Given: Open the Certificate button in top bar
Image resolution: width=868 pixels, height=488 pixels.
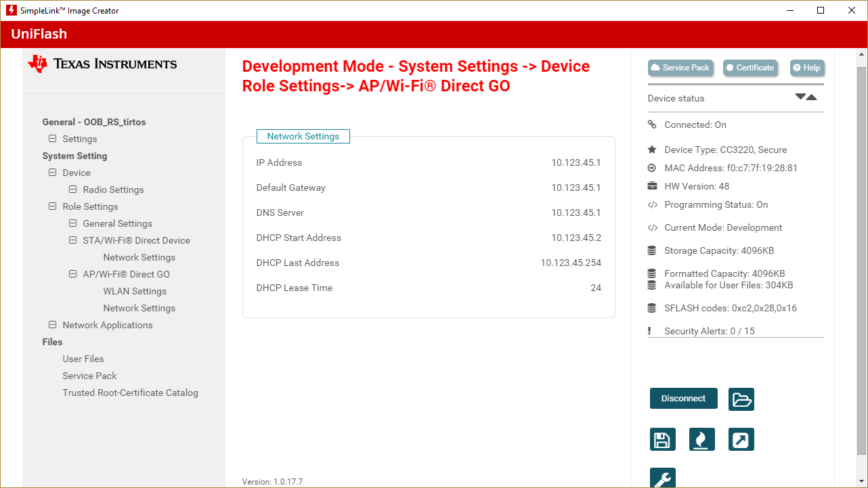Looking at the screenshot, I should [750, 68].
